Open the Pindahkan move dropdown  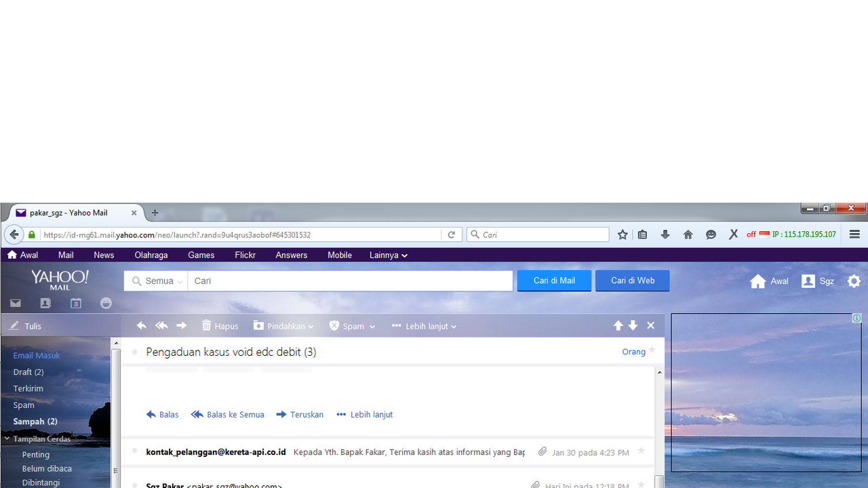pyautogui.click(x=283, y=326)
